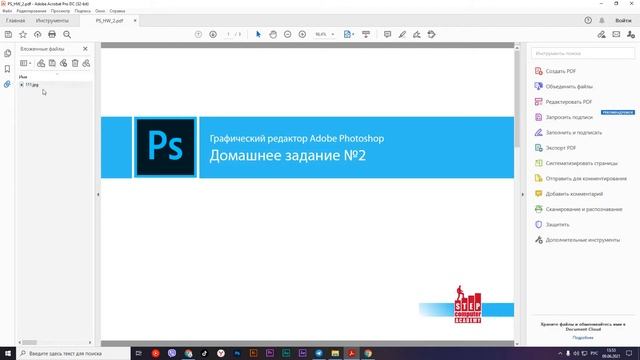Go to next page with the down arrow
Image resolution: width=640 pixels, height=360 pixels.
[x=213, y=34]
